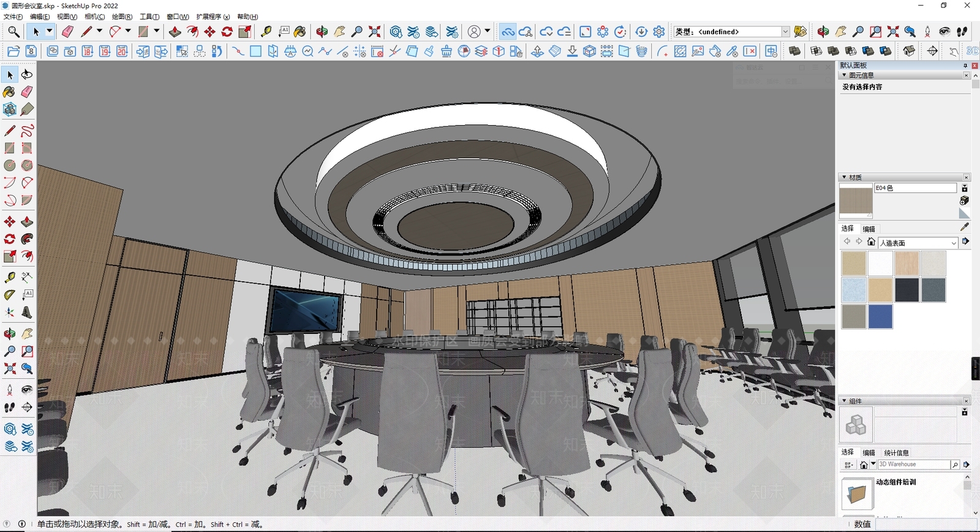Screen dimensions: 980x532
Task: Open the 扩展程序 menu
Action: click(x=213, y=17)
